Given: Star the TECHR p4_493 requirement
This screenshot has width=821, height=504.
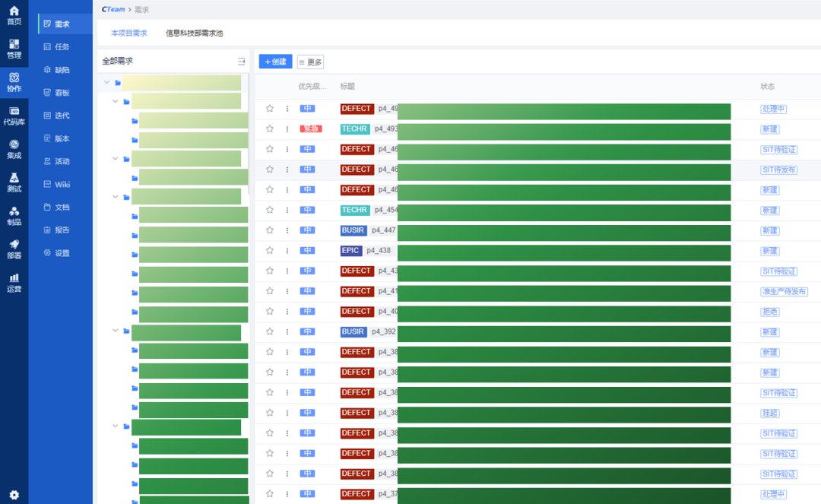Looking at the screenshot, I should tap(270, 128).
